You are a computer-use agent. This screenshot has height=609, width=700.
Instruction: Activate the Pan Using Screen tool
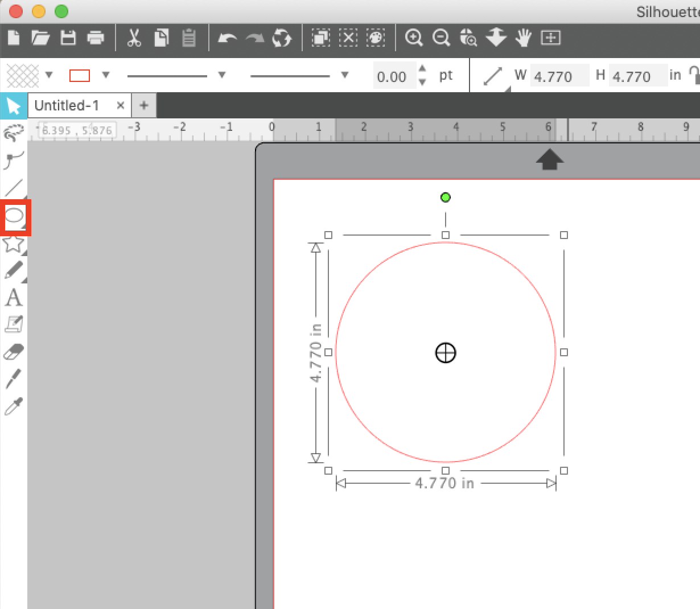coord(523,38)
